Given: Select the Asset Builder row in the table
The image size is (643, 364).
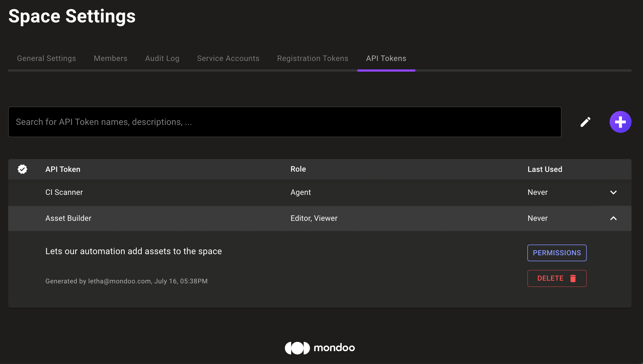Looking at the screenshot, I should 191,218.
